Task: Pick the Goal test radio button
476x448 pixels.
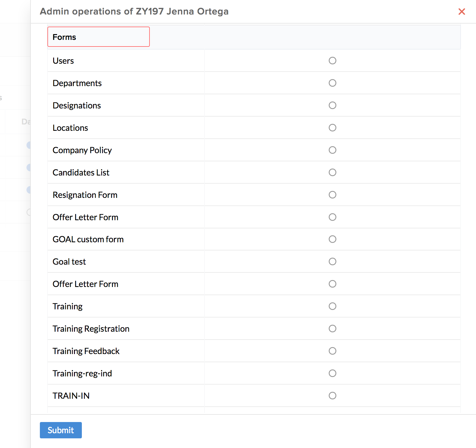Action: [332, 262]
